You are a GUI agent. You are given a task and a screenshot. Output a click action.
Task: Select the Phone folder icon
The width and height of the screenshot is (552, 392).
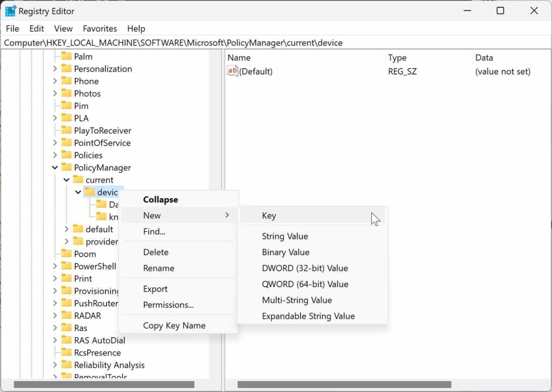66,81
